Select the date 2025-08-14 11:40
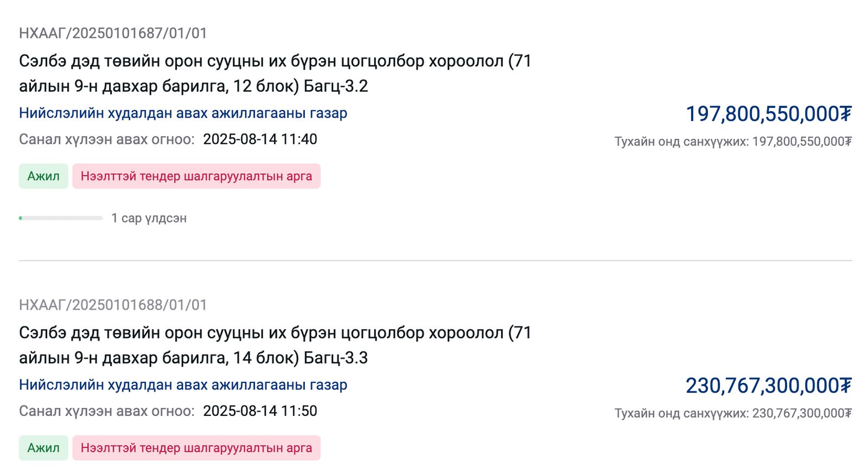868x474 pixels. tap(261, 139)
